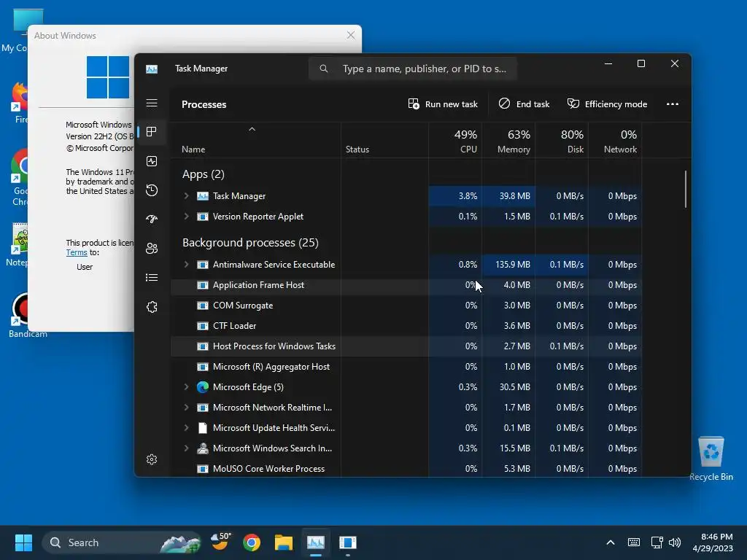Image resolution: width=747 pixels, height=560 pixels.
Task: Sort by Name column header
Action: tap(255, 141)
